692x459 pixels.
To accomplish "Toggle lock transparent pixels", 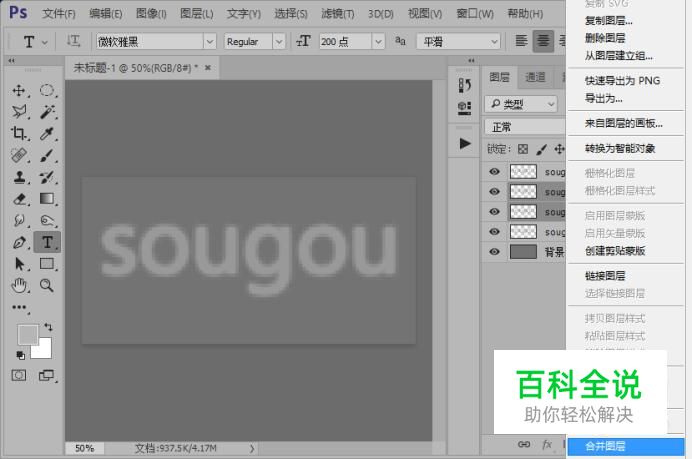I will pos(523,149).
